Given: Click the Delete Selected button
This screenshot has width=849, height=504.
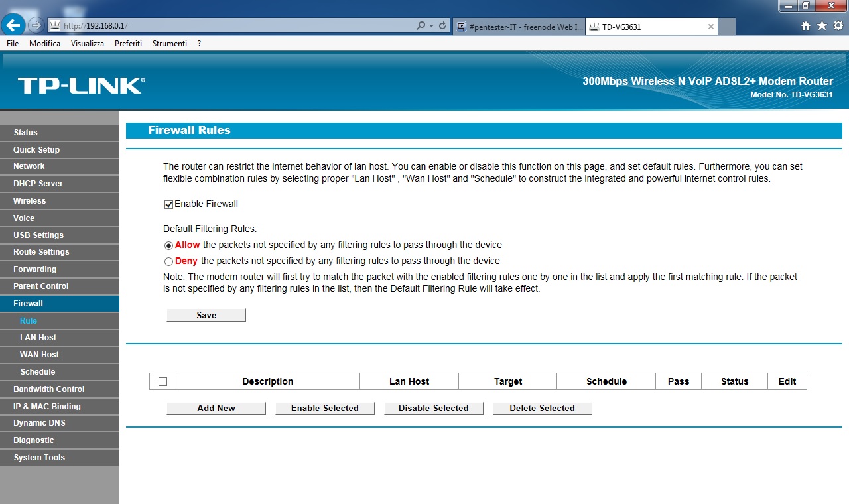Looking at the screenshot, I should (x=543, y=408).
